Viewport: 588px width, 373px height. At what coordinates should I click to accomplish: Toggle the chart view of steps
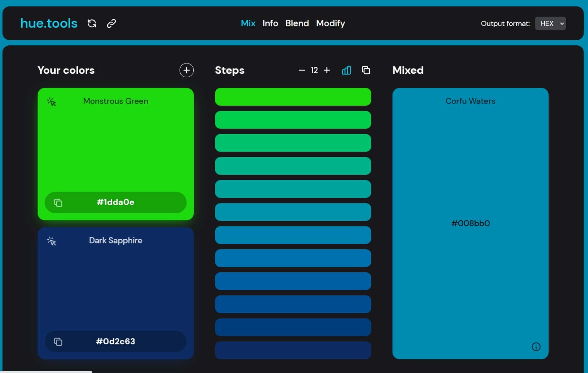click(x=346, y=71)
